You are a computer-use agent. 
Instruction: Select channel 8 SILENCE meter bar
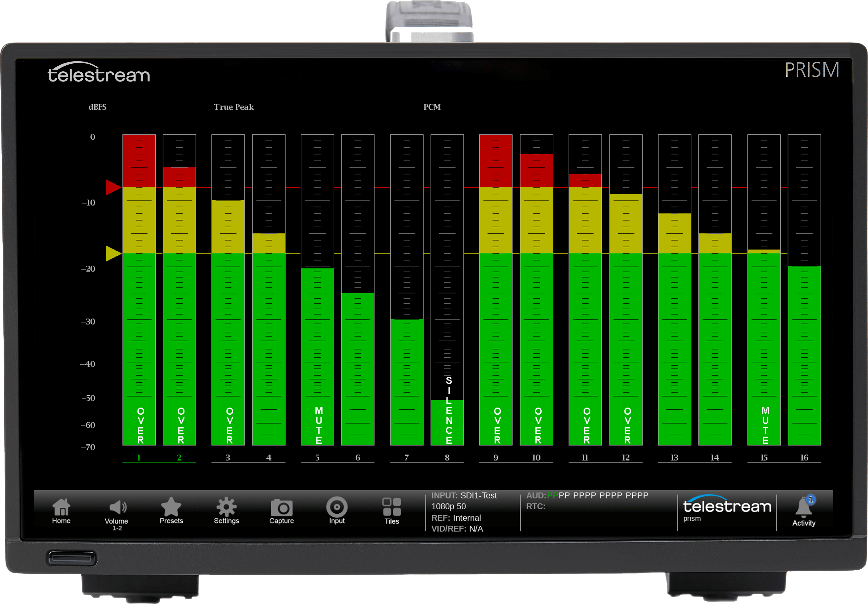point(447,290)
